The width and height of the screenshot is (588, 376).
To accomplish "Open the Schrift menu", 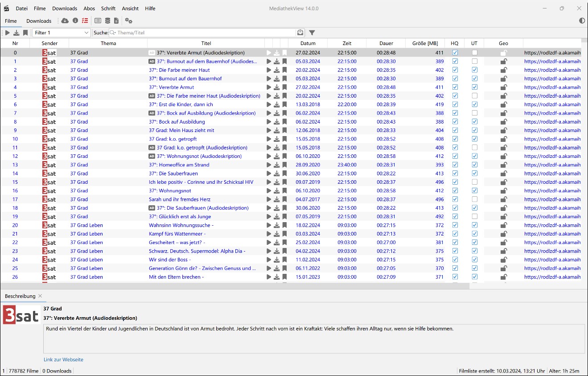I will click(108, 8).
